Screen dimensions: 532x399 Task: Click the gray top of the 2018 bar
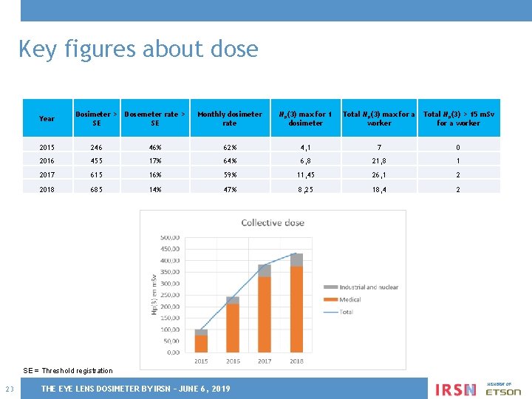296,260
